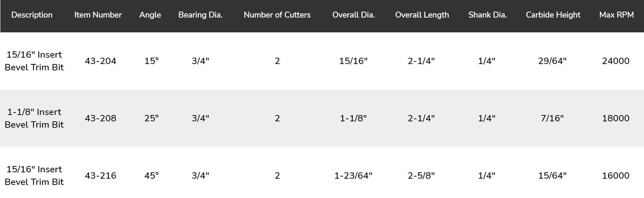Click the Item Number column header
This screenshot has width=644, height=198.
(x=98, y=15)
